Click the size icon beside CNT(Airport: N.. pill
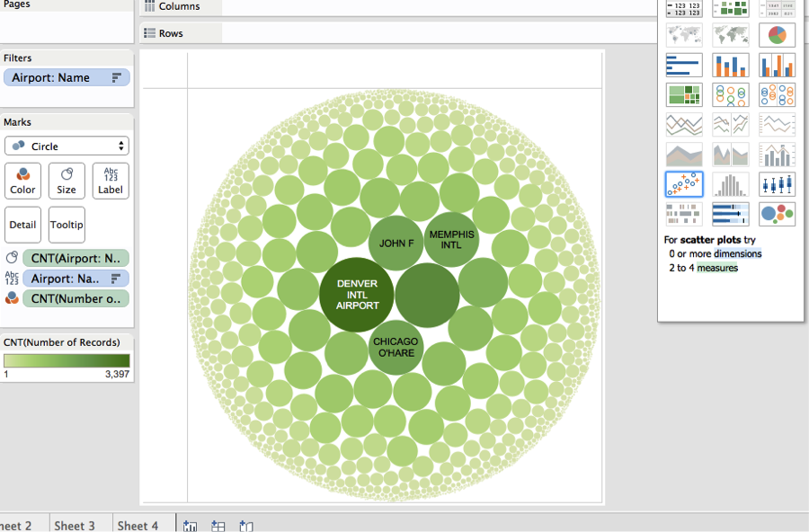 pyautogui.click(x=12, y=258)
